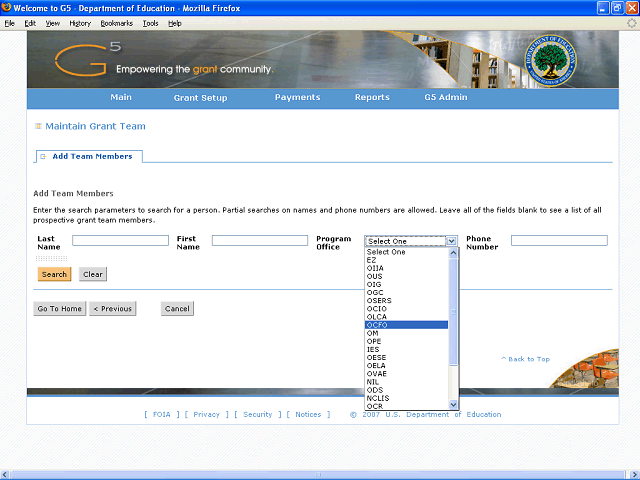Open the View menu
Image resolution: width=640 pixels, height=480 pixels.
coord(52,23)
